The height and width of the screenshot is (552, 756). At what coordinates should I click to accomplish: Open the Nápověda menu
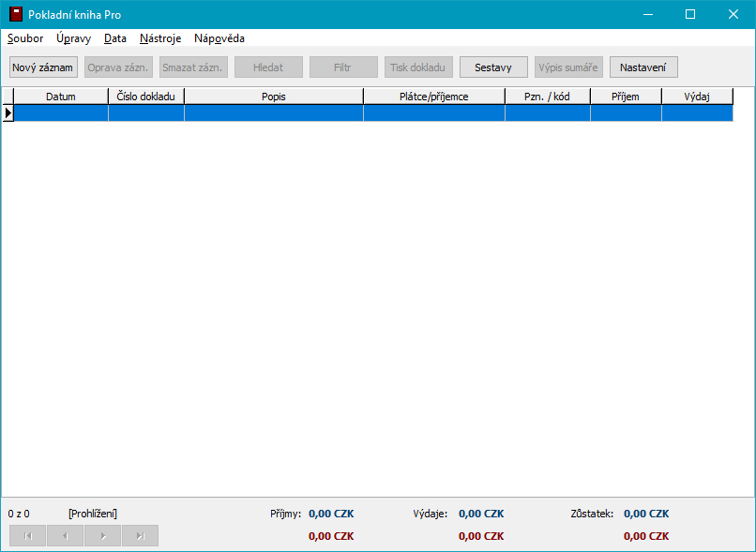219,38
